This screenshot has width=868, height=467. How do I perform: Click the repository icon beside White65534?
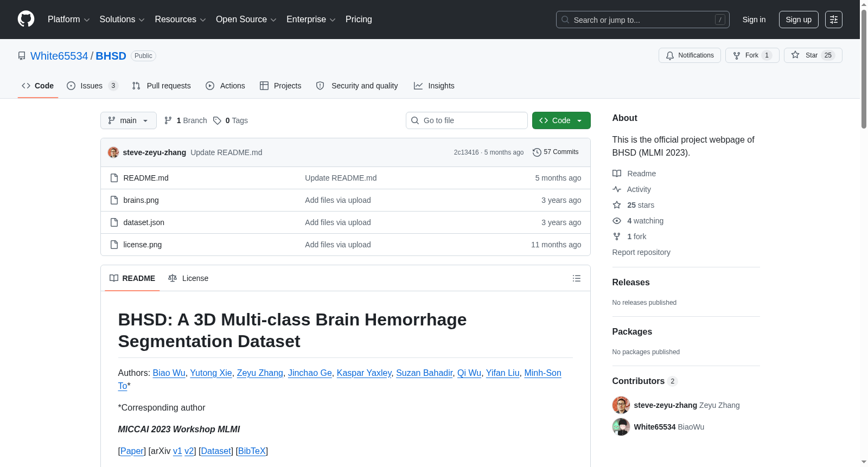22,56
